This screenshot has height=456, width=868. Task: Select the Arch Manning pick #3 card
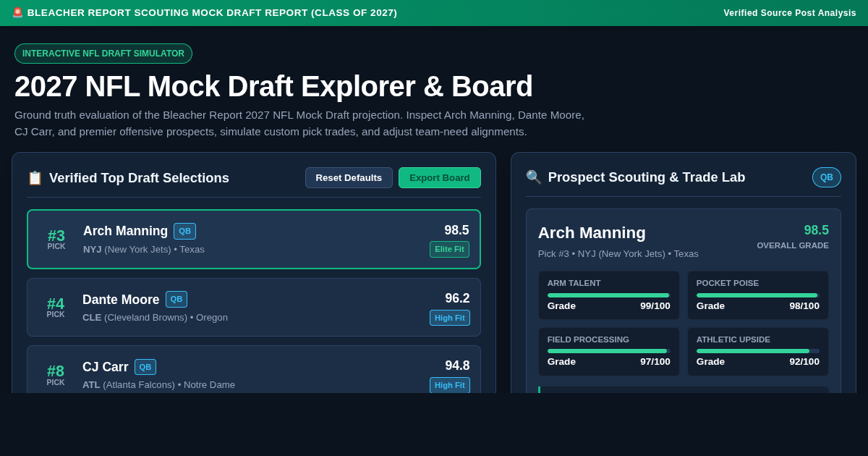click(254, 240)
